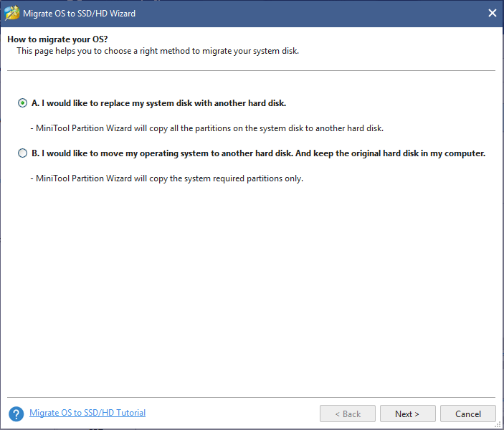Click the 'Migrate OS to SSD/HD Wizard' window title
The height and width of the screenshot is (430, 504).
(79, 14)
